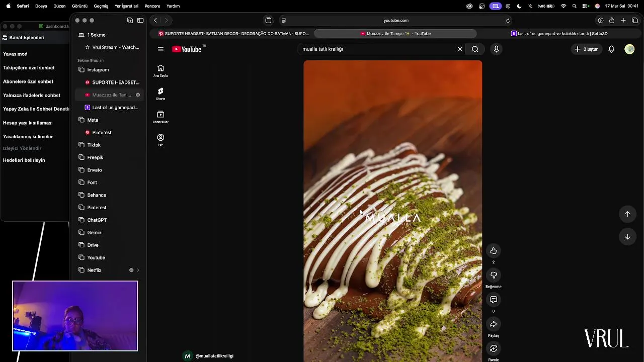Click Abonelere özel sohbet option

(28, 81)
